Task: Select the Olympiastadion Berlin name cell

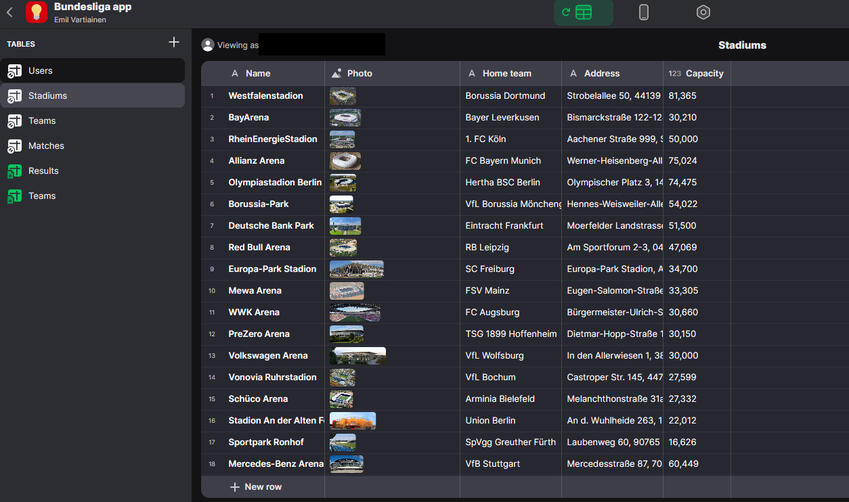Action: [x=273, y=182]
